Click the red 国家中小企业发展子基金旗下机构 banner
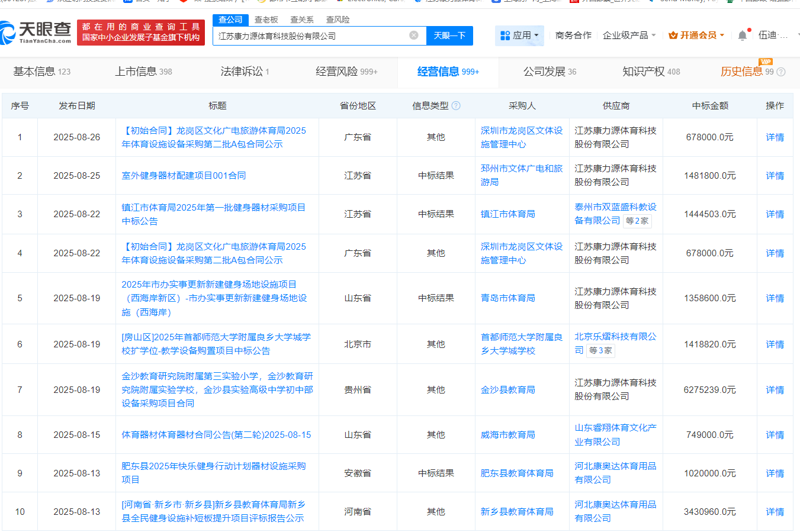 (141, 33)
